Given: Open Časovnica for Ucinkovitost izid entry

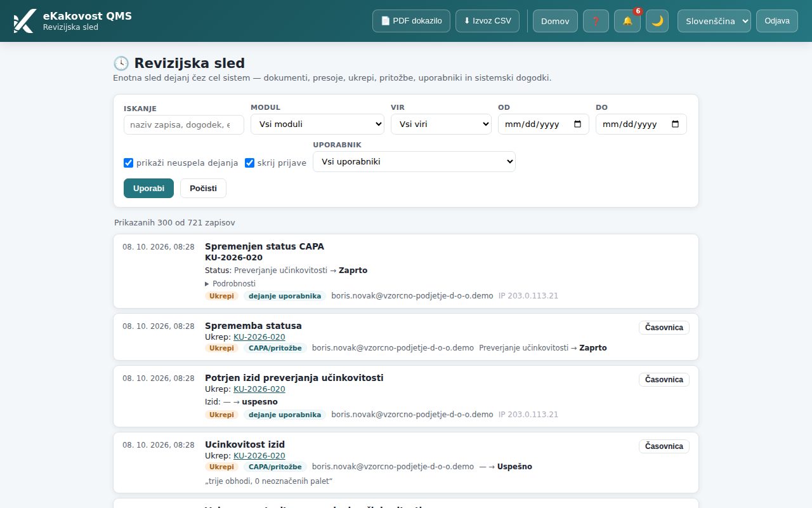Looking at the screenshot, I should click(x=664, y=446).
